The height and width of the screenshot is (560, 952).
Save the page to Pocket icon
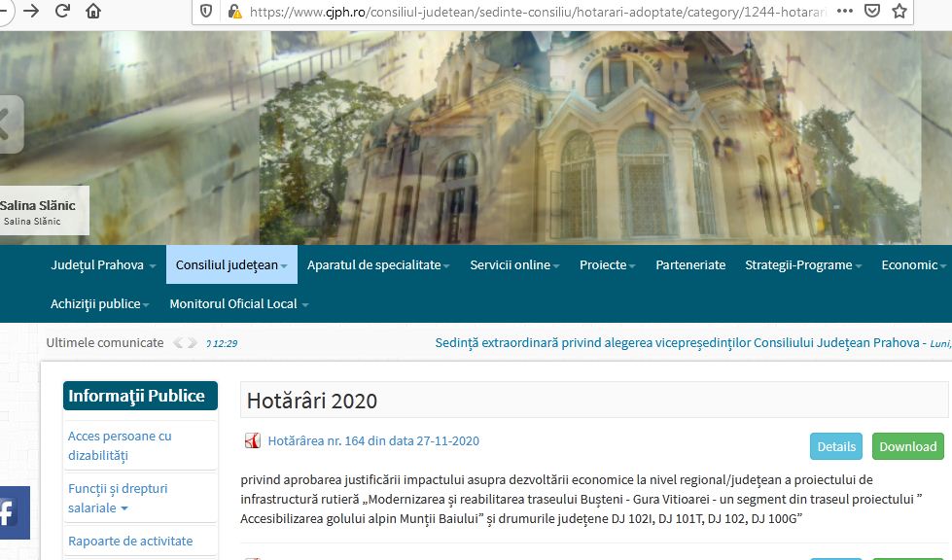coord(872,11)
